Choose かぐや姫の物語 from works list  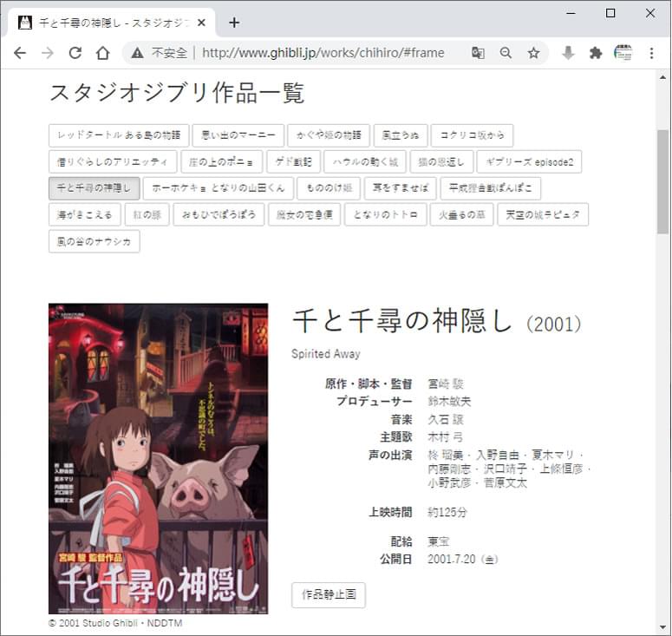point(329,135)
